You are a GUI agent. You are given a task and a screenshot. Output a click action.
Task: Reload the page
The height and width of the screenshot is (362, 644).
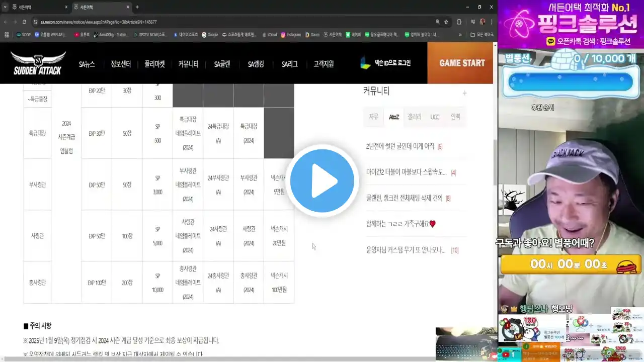tap(24, 22)
